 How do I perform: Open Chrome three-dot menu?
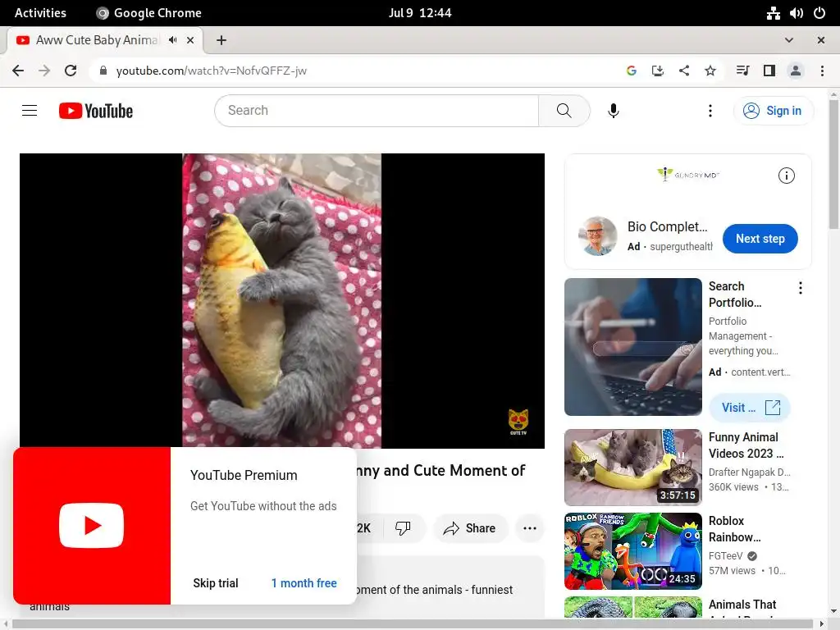point(822,71)
